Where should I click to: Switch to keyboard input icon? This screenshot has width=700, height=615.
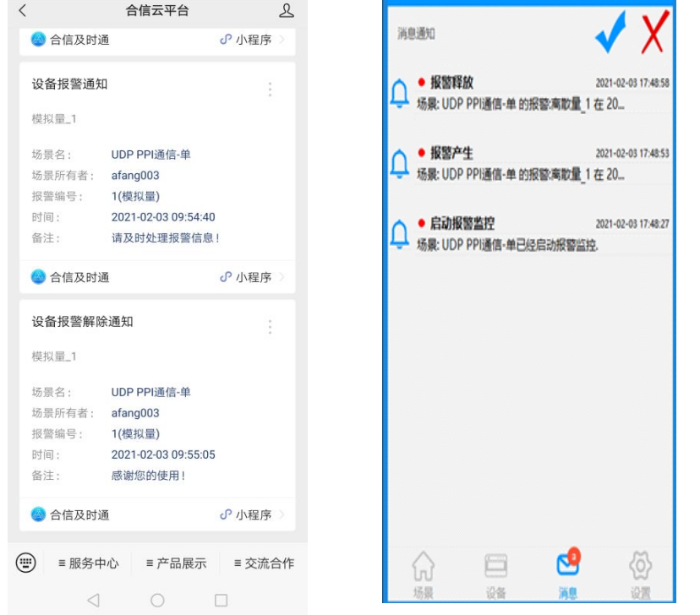pos(26,563)
